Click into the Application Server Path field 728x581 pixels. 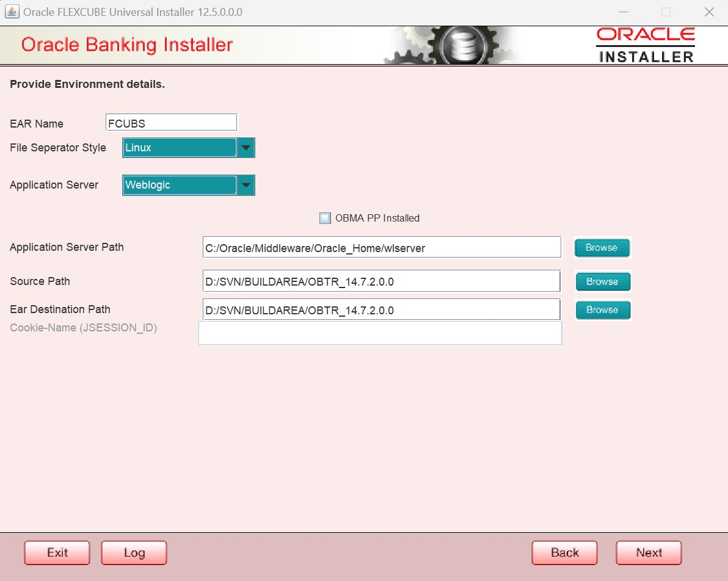(x=382, y=247)
